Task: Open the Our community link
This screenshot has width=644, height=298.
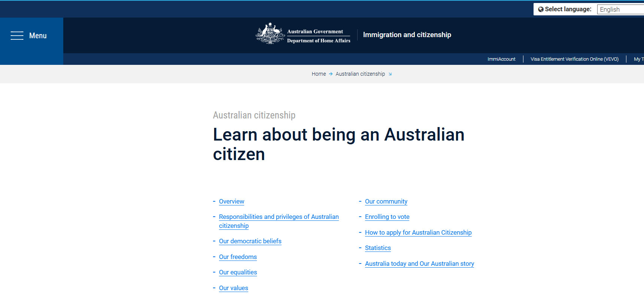Action: (x=386, y=201)
